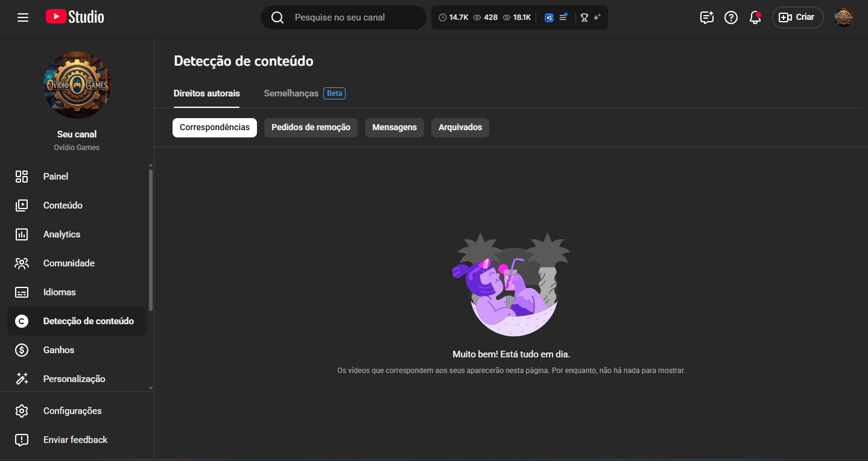Select the Arquivados filter chip

pyautogui.click(x=460, y=128)
